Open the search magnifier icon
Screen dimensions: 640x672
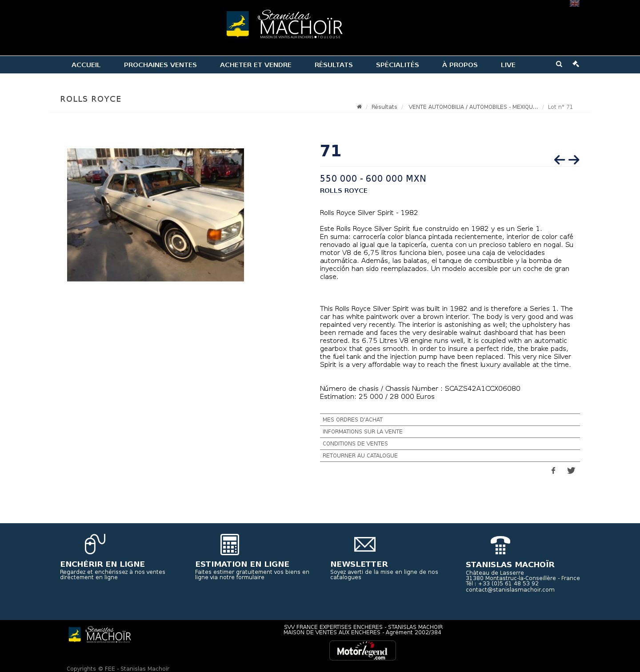(559, 64)
